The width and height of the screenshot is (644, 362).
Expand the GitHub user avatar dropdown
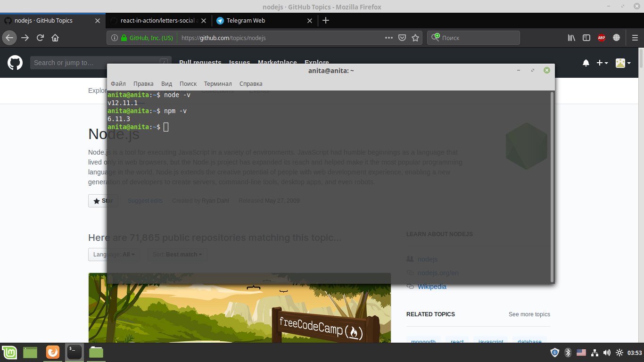pyautogui.click(x=623, y=63)
